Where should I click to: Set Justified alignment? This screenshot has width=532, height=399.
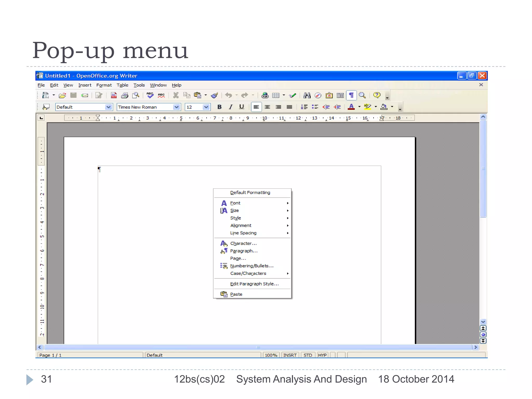289,107
